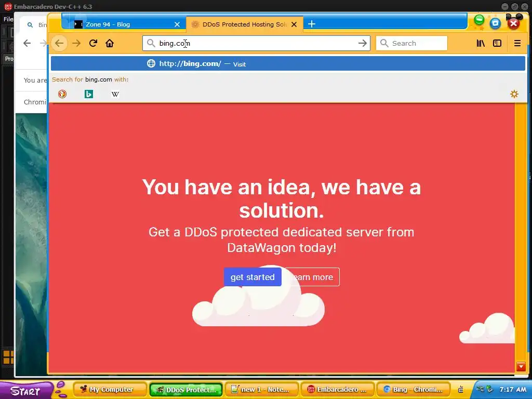This screenshot has height=399, width=532.
Task: Click the magnifier icon in address bar
Action: 151,43
